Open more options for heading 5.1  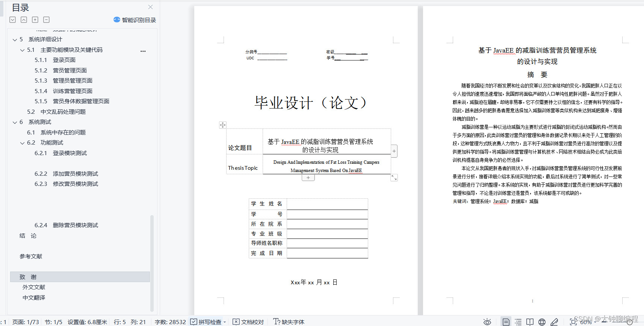point(143,51)
